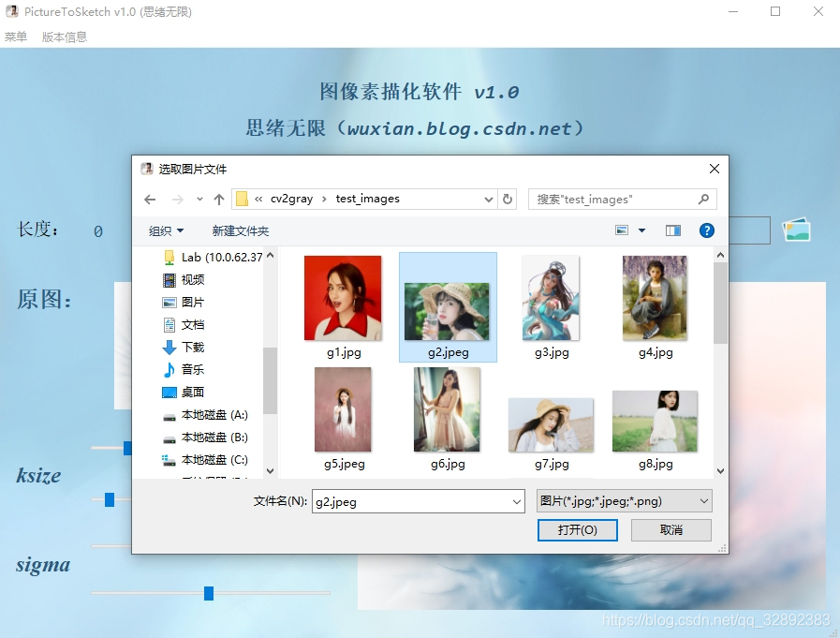Select Lab network drive in tree

pos(213,258)
